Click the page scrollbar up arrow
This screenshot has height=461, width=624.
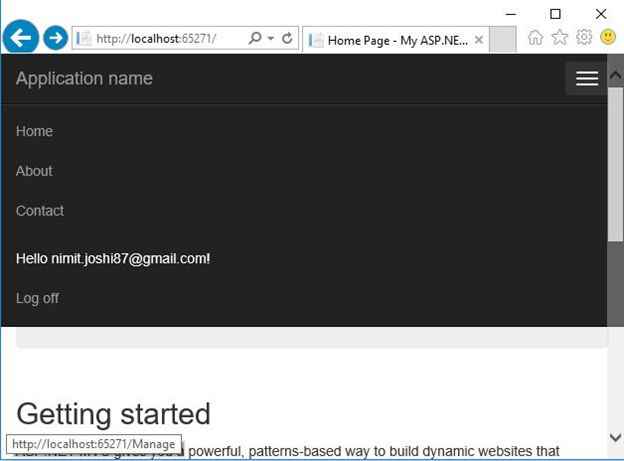615,74
